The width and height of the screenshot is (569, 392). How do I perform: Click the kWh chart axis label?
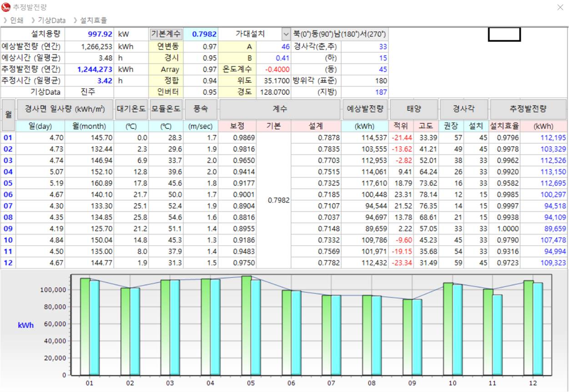pyautogui.click(x=25, y=325)
